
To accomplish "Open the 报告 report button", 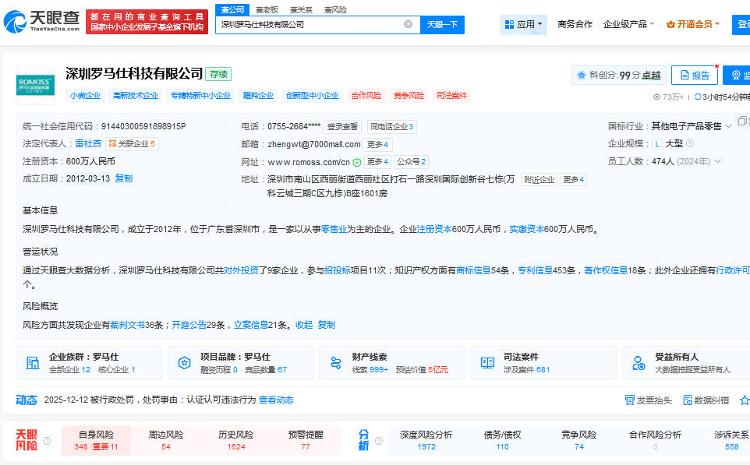I will (x=694, y=75).
